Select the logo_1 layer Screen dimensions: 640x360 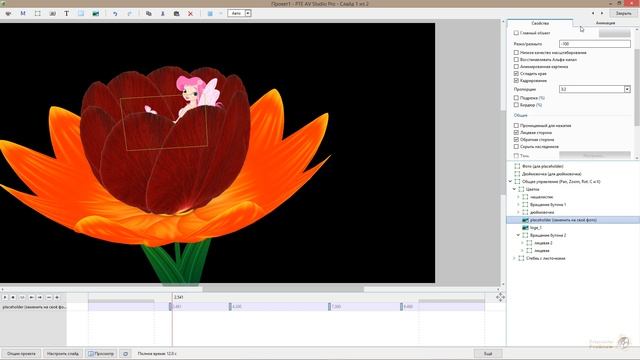click(536, 228)
